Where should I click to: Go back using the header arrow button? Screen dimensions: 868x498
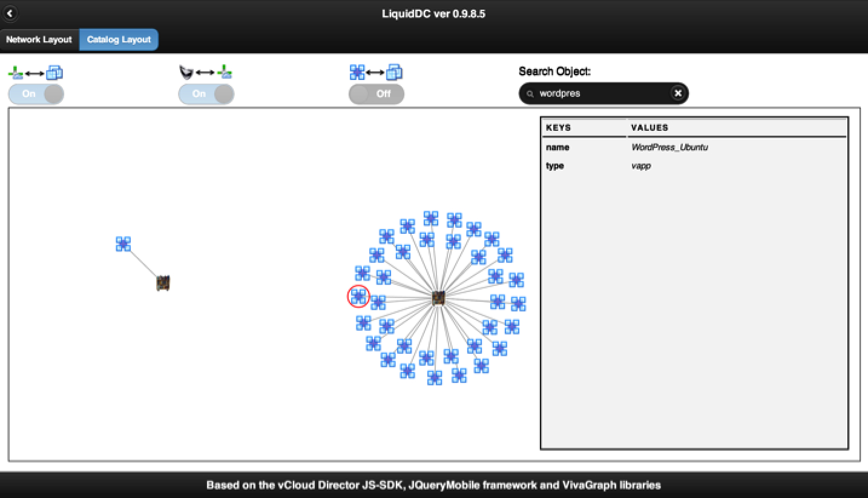[10, 13]
